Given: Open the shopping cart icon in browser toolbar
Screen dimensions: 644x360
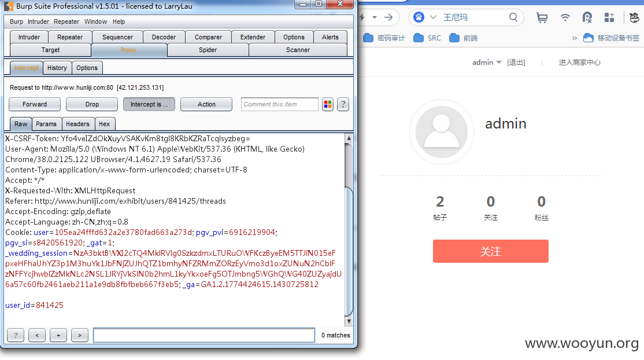Looking at the screenshot, I should point(542,17).
